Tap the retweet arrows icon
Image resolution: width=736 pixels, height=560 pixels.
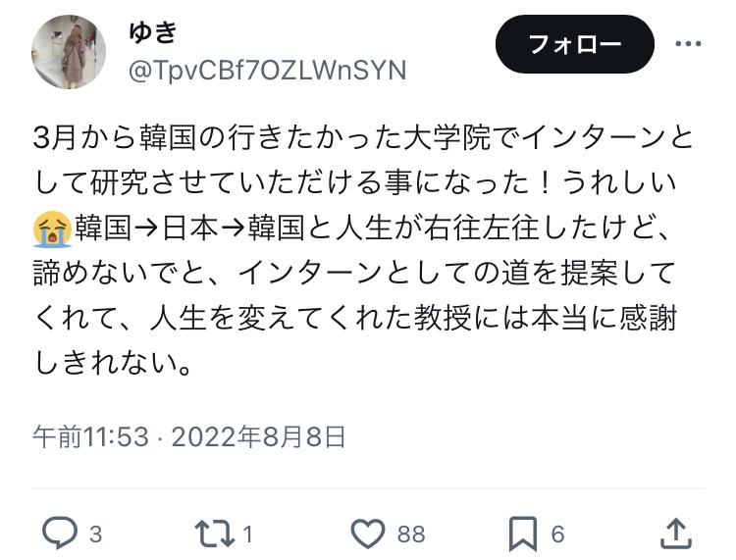215,534
